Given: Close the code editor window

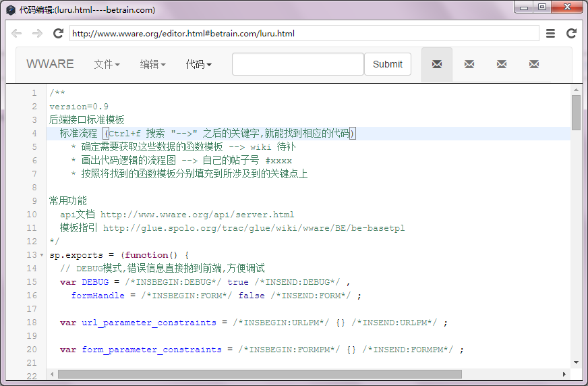Looking at the screenshot, I should click(567, 7).
